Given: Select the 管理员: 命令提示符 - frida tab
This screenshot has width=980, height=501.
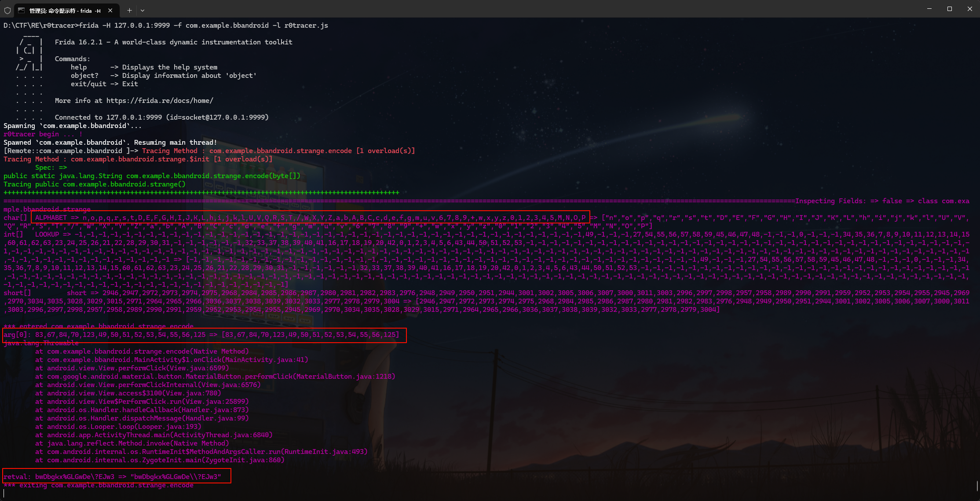Looking at the screenshot, I should (x=65, y=11).
